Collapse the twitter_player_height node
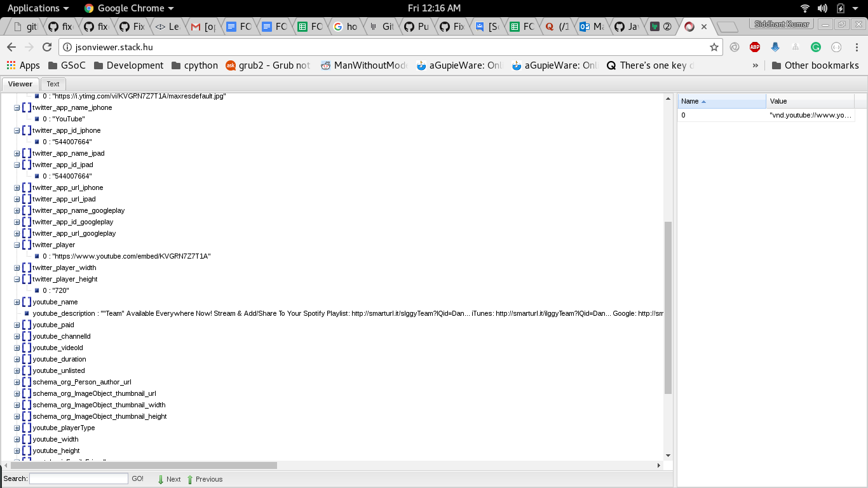868x488 pixels. pyautogui.click(x=17, y=279)
